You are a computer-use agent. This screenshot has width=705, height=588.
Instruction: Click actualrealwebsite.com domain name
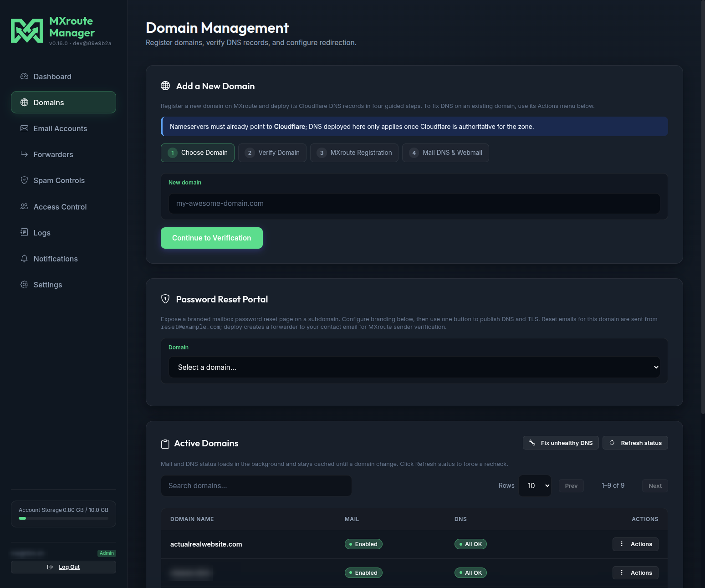206,544
